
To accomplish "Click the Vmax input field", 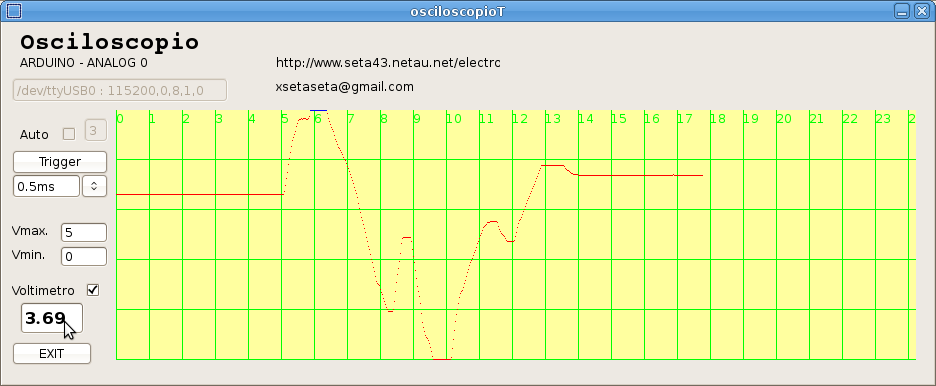I will coord(84,233).
